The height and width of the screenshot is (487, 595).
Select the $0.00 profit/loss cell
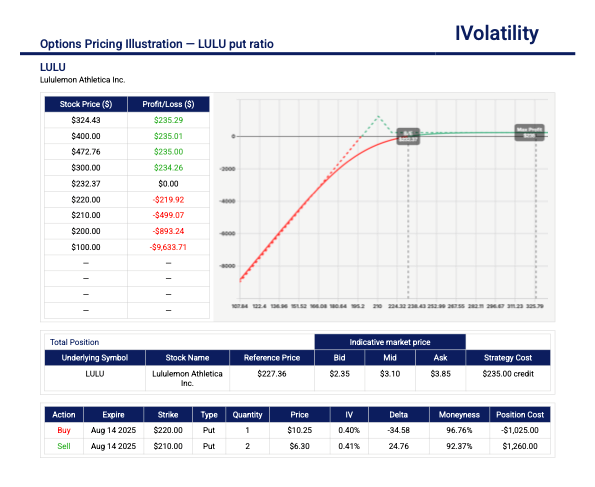tap(168, 184)
